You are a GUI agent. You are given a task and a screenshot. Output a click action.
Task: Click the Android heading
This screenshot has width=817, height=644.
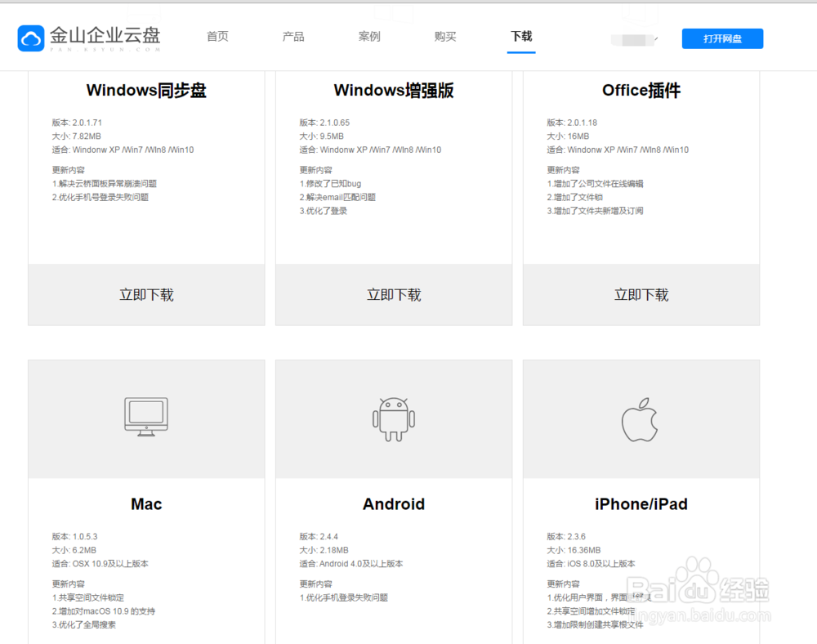click(x=394, y=504)
